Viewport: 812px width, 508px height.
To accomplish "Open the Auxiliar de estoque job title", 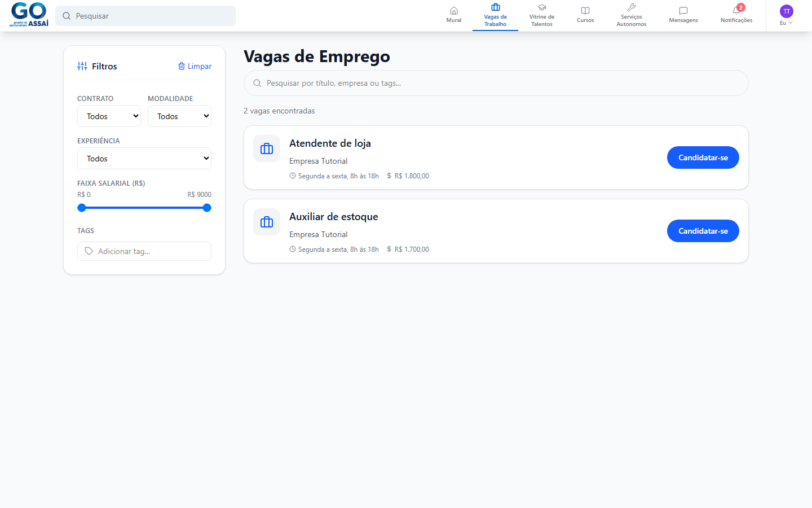I will (x=334, y=217).
